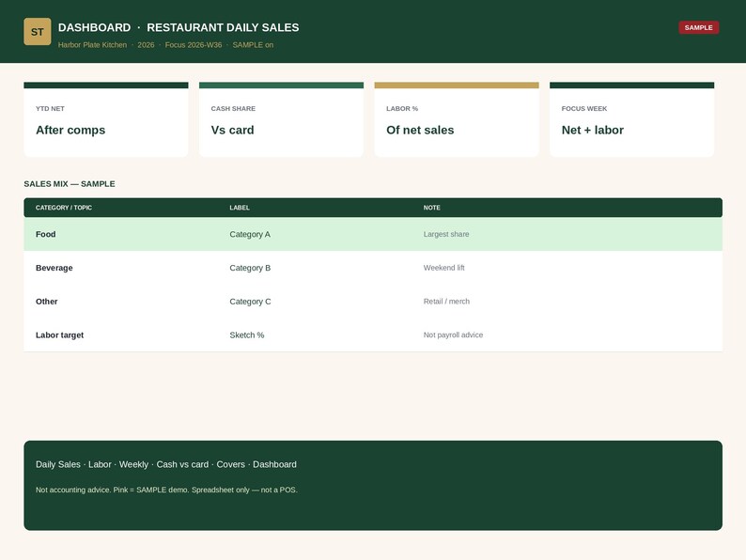The image size is (746, 560).
Task: Click the 'CATEGORY / TOPIC' column header
Action: (x=64, y=208)
